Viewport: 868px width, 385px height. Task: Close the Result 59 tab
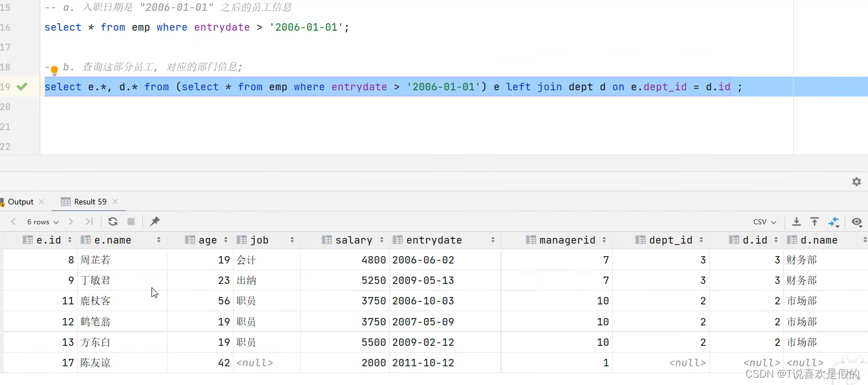115,202
